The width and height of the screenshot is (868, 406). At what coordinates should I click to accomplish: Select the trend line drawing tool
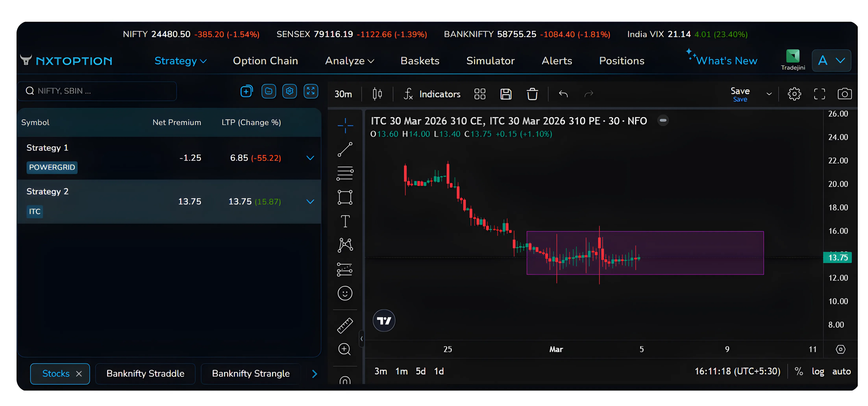pos(344,149)
